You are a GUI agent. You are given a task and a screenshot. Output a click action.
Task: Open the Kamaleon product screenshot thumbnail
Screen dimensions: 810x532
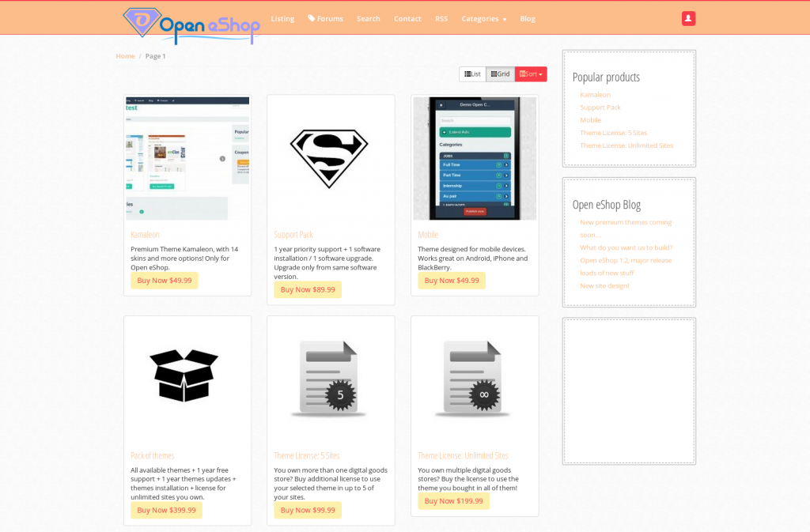tap(187, 158)
